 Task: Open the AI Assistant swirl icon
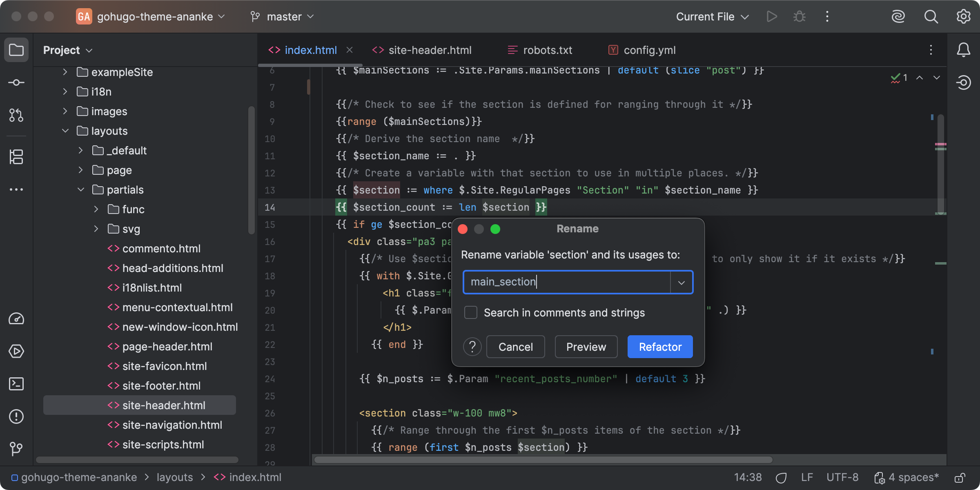898,17
